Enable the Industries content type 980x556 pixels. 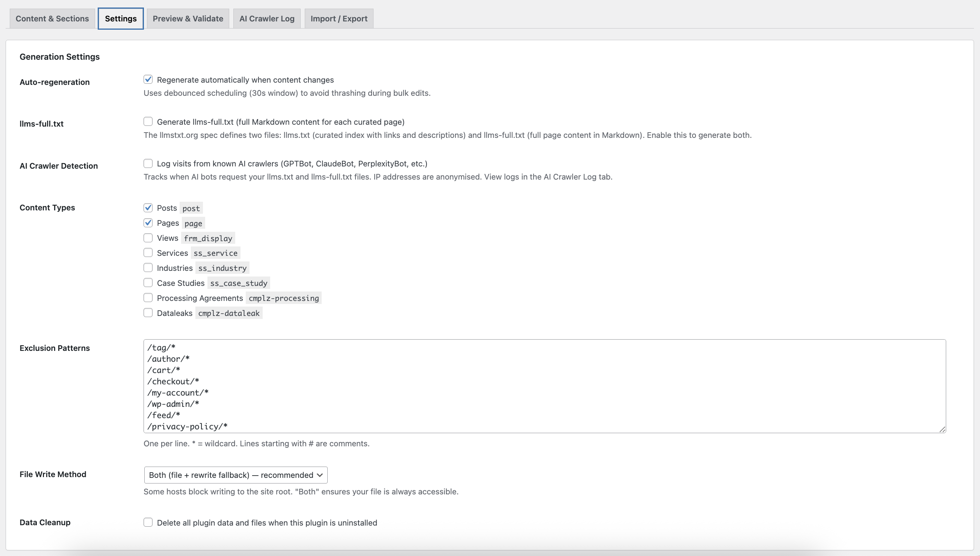pos(148,267)
